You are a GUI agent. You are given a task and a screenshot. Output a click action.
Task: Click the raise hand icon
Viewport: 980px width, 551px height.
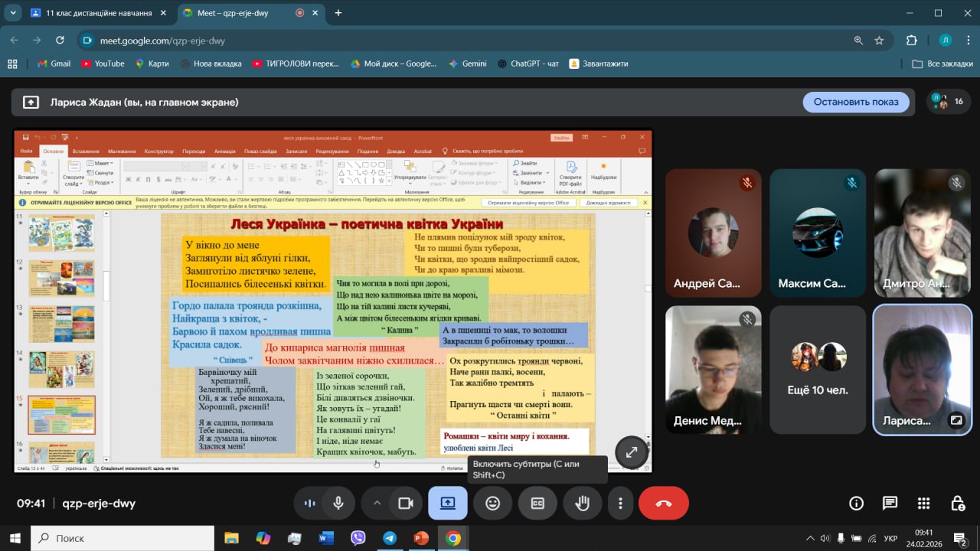point(582,503)
